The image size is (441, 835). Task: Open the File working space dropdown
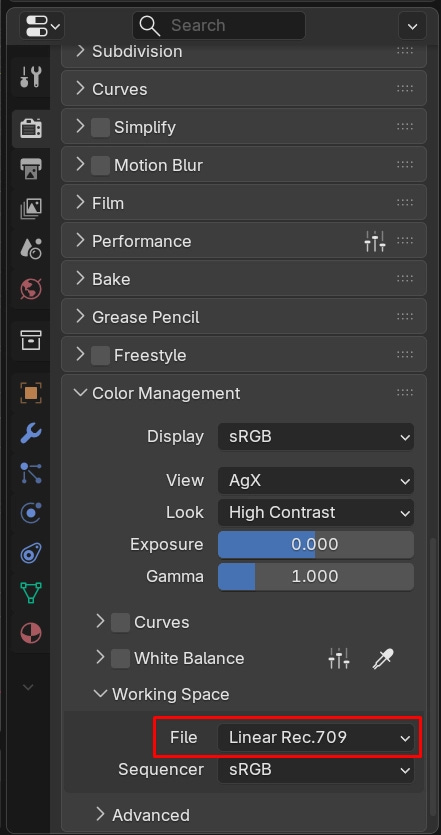pos(316,738)
